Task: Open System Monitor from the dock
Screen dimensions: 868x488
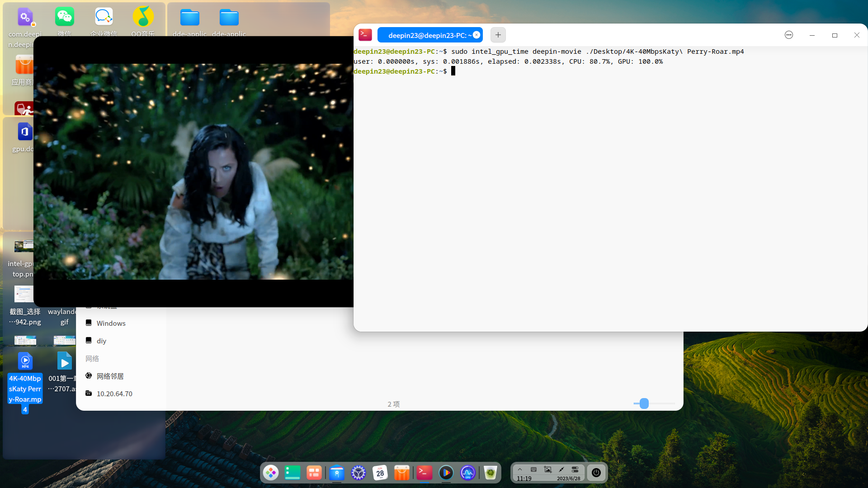Action: (x=468, y=473)
